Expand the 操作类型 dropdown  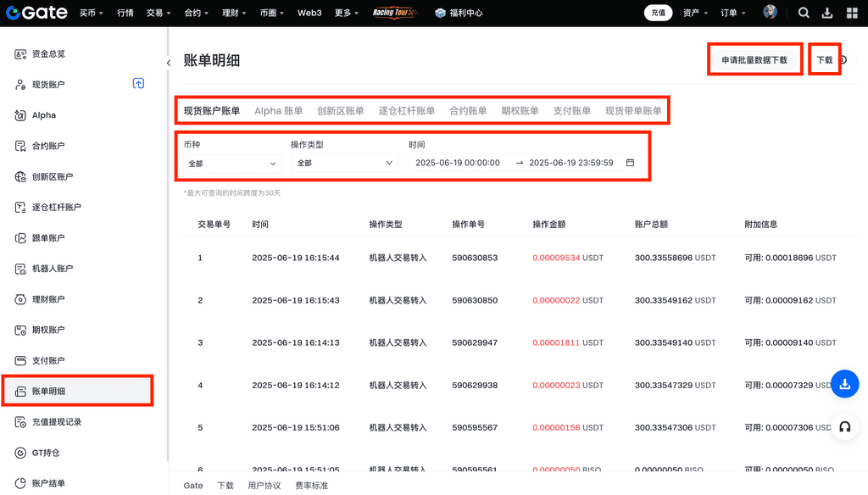point(343,163)
